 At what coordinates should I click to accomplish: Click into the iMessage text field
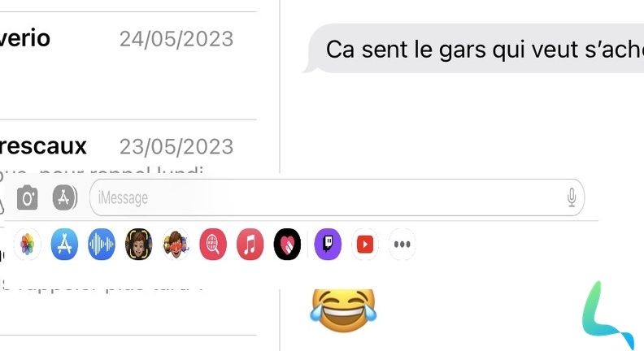[x=337, y=197]
